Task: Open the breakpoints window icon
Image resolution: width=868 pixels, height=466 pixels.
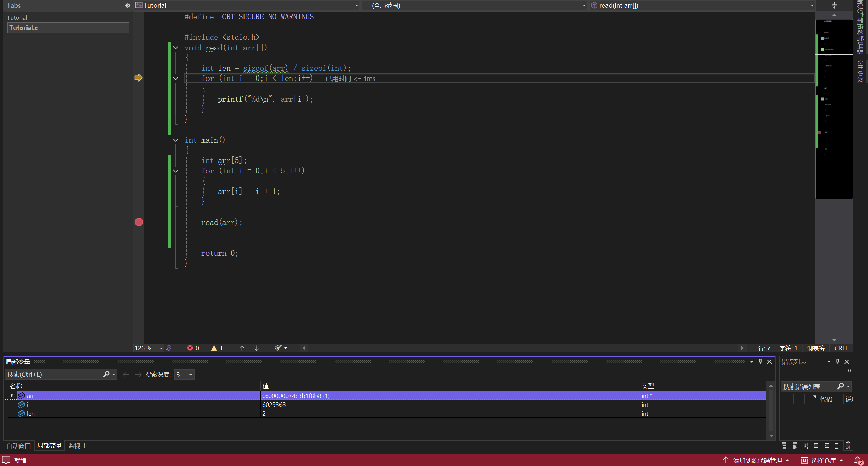Action: tap(795, 446)
